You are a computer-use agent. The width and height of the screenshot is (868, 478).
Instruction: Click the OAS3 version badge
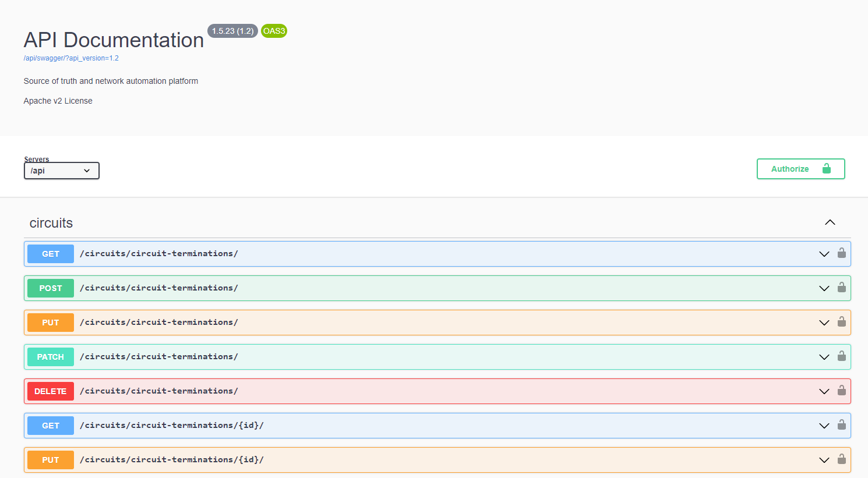274,31
